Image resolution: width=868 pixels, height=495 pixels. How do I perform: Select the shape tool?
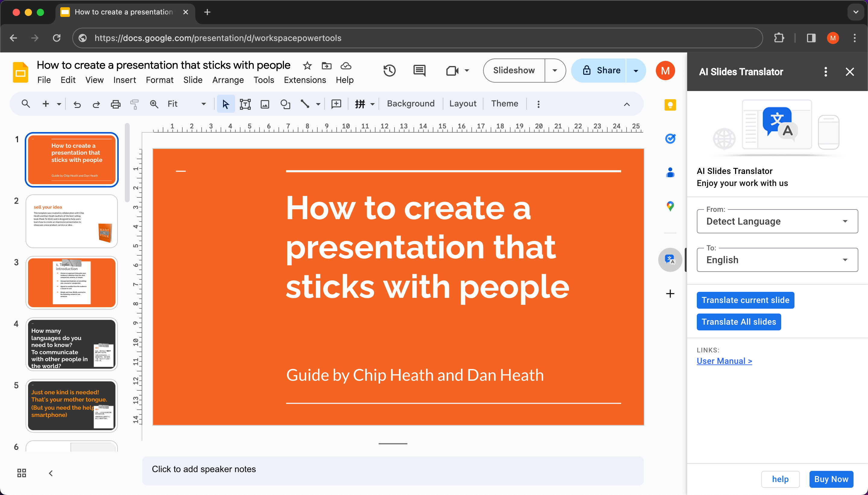click(285, 104)
